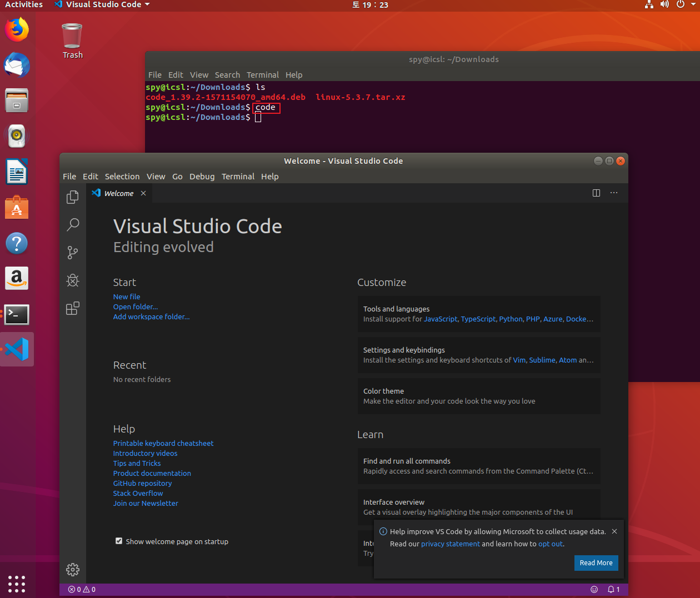Open Ubuntu Software from the dock
This screenshot has height=598, width=700.
point(17,208)
